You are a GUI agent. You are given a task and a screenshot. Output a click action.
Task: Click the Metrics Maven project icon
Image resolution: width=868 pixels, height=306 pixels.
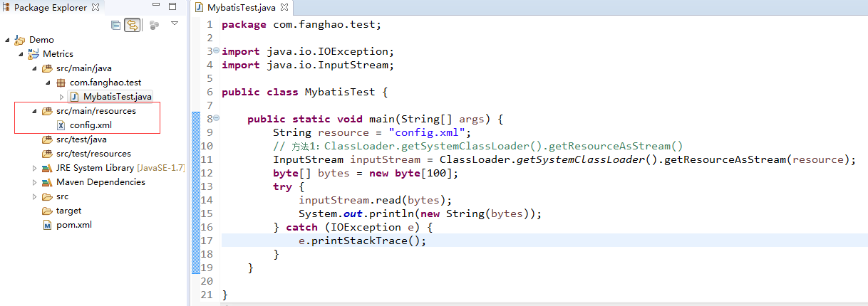point(33,53)
